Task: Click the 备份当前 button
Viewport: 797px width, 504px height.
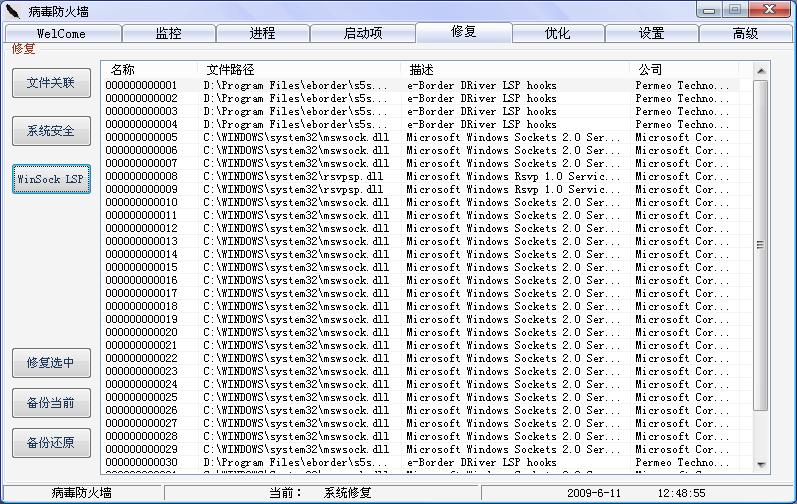Action: [51, 403]
